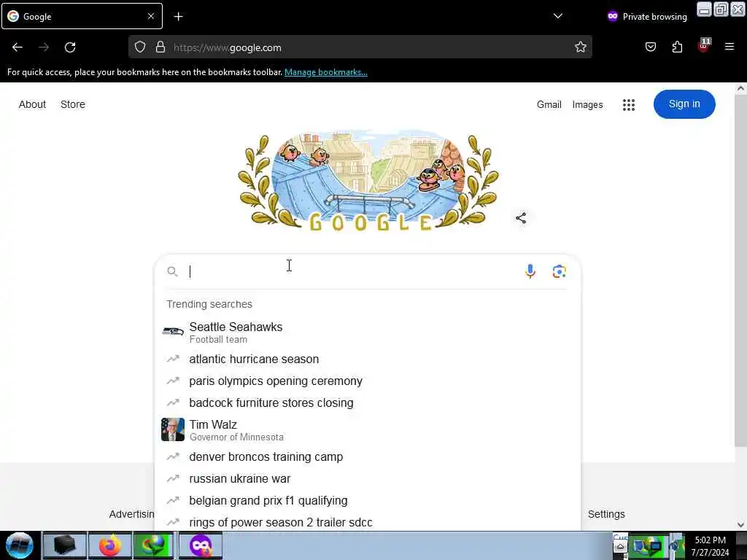Image resolution: width=747 pixels, height=560 pixels.
Task: Search by image with the Lens icon
Action: point(560,271)
